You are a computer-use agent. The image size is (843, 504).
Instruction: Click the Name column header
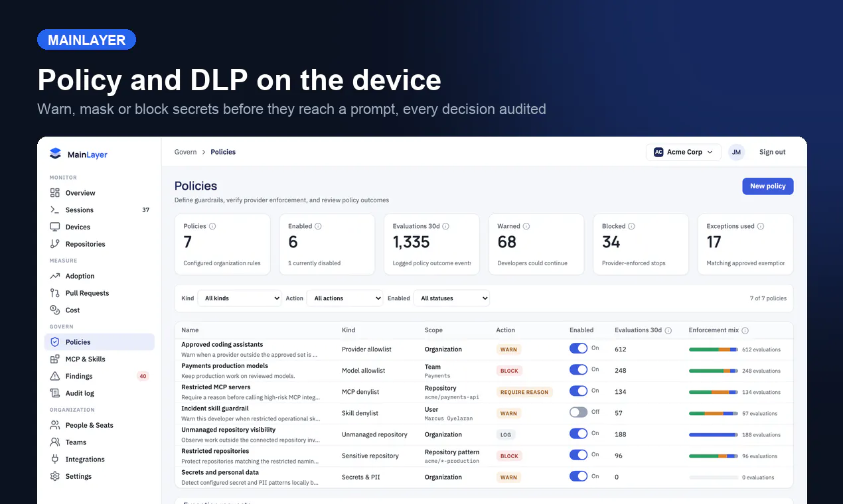[x=190, y=330]
